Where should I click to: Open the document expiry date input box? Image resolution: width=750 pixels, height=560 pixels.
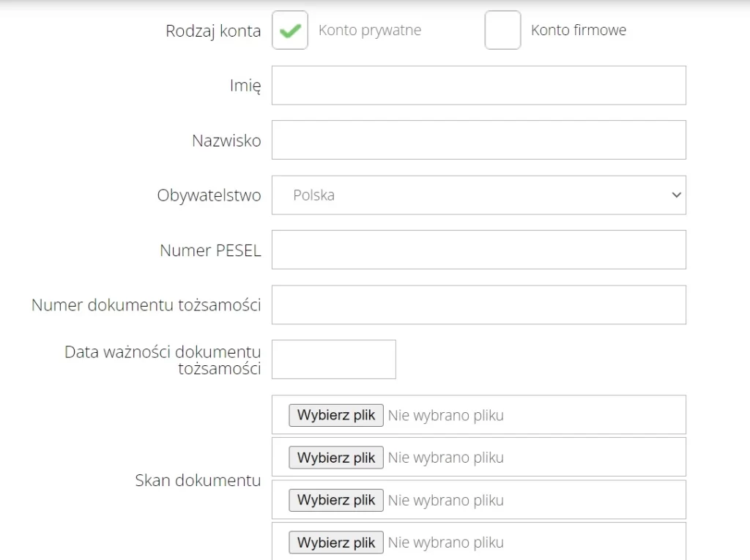tap(333, 359)
